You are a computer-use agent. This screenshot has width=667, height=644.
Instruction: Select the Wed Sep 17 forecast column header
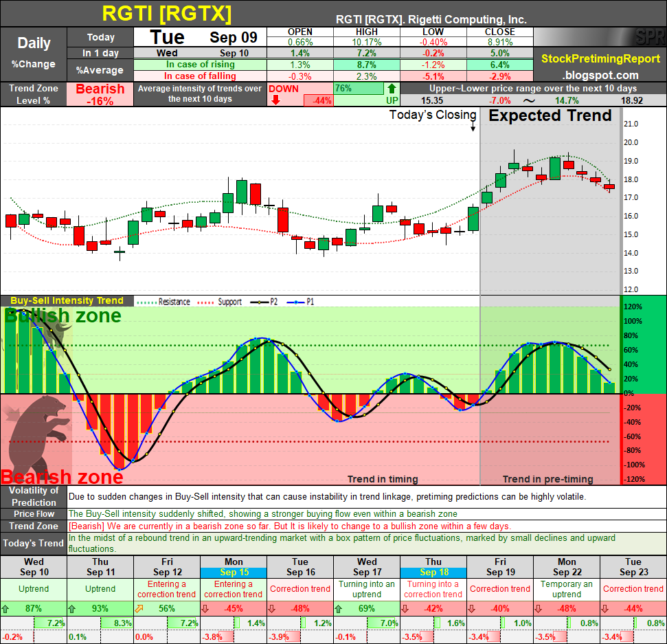(x=367, y=567)
